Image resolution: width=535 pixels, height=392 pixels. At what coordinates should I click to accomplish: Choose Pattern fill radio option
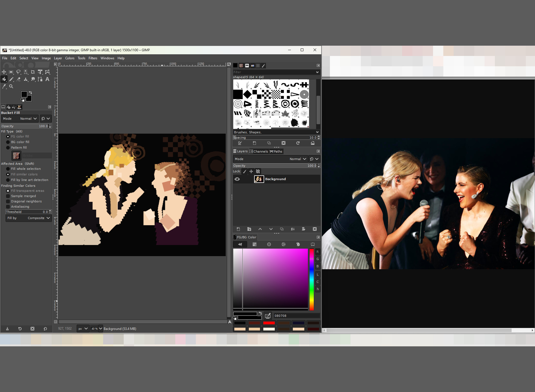coord(8,148)
